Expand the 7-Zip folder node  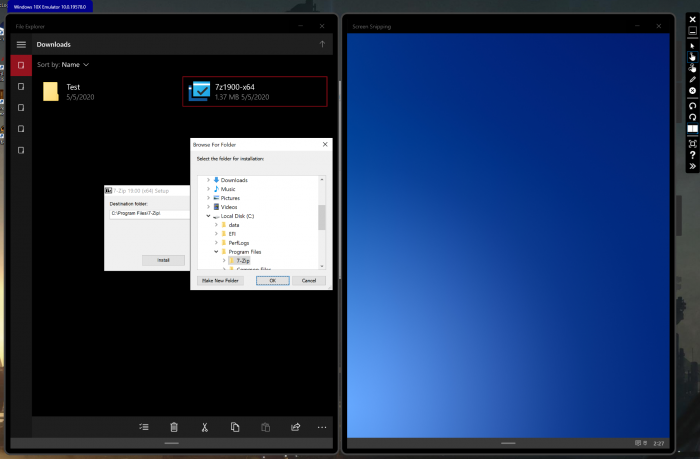coord(224,260)
